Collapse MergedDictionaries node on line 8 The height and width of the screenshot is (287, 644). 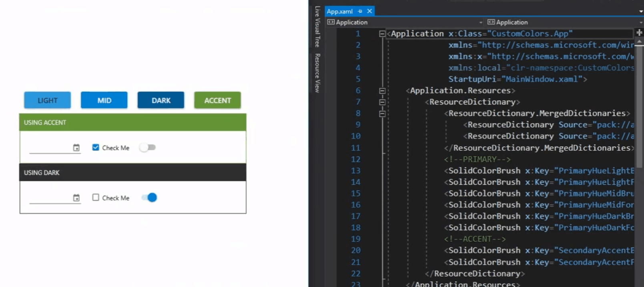(x=382, y=114)
